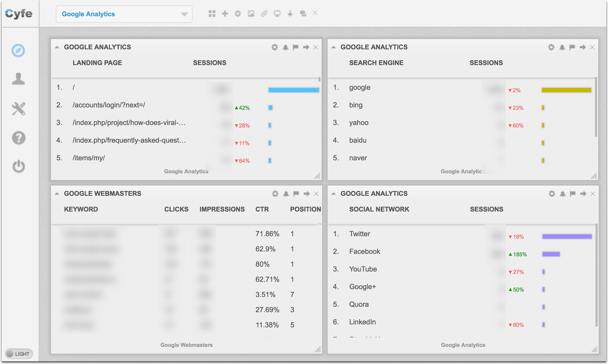The width and height of the screenshot is (608, 364).
Task: Collapse the Social Network widget triangle
Action: tap(334, 194)
